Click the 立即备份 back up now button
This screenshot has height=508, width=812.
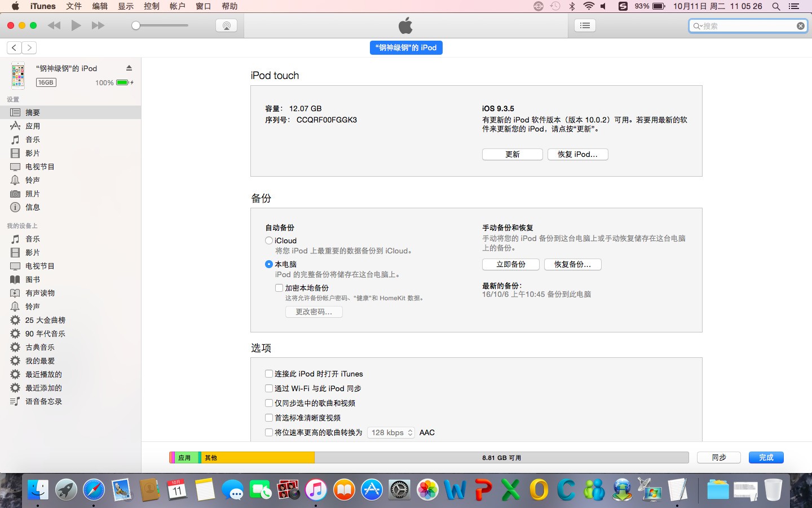pos(511,264)
